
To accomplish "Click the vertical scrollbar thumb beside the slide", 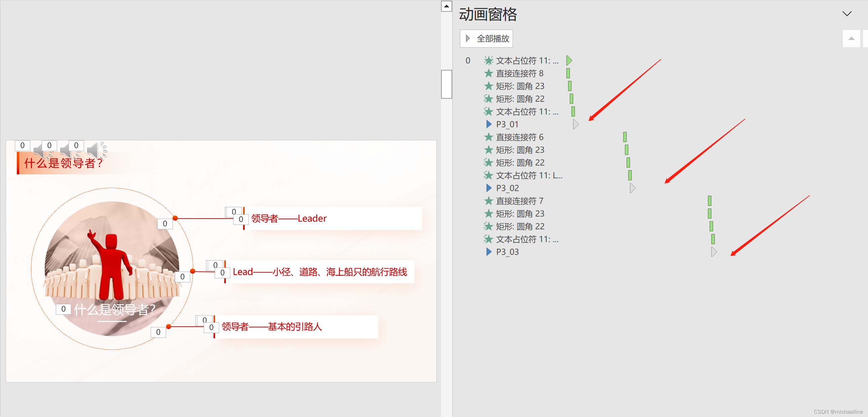I will coord(446,84).
